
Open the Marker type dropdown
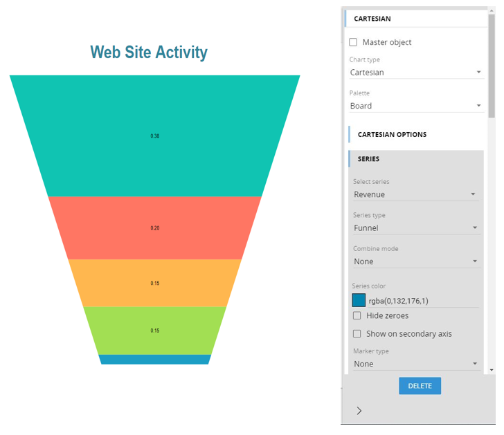(415, 364)
